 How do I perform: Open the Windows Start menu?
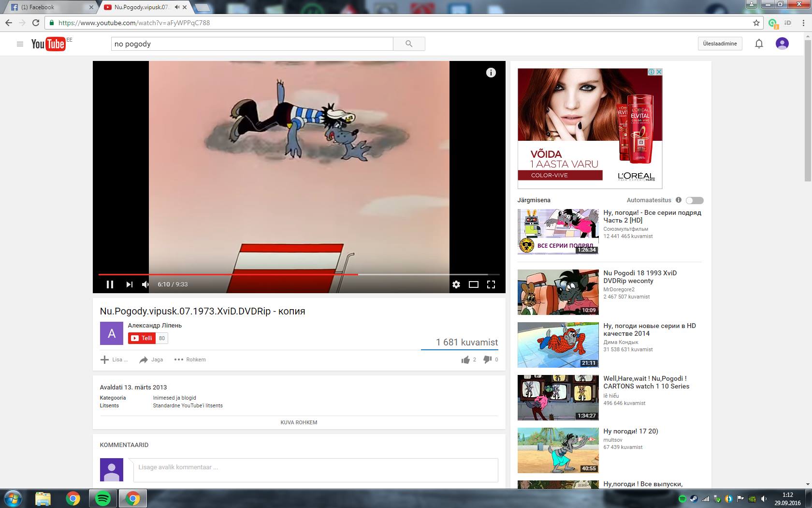[13, 498]
